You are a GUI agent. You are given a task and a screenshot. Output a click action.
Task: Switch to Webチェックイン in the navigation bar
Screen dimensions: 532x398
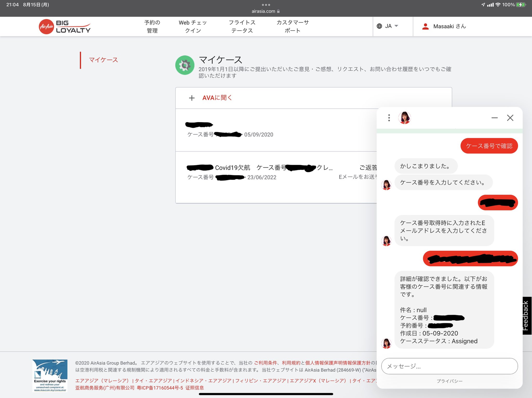tap(192, 26)
